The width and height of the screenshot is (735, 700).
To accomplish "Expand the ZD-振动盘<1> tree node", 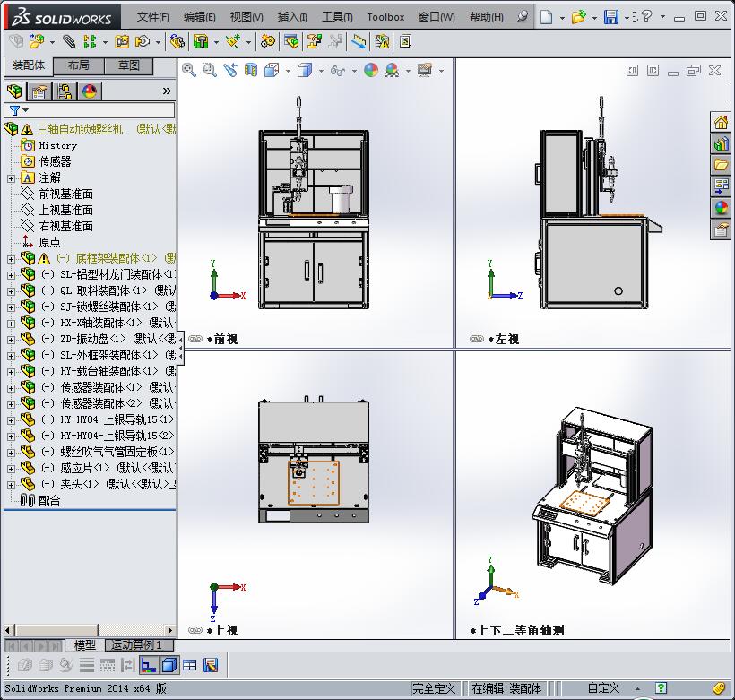I will point(12,340).
